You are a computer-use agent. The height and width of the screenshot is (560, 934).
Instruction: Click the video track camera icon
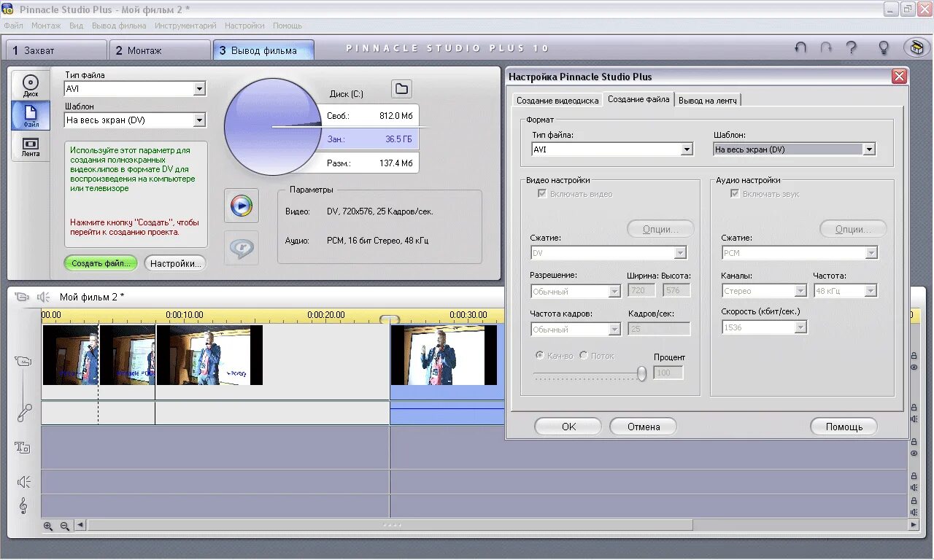point(23,361)
